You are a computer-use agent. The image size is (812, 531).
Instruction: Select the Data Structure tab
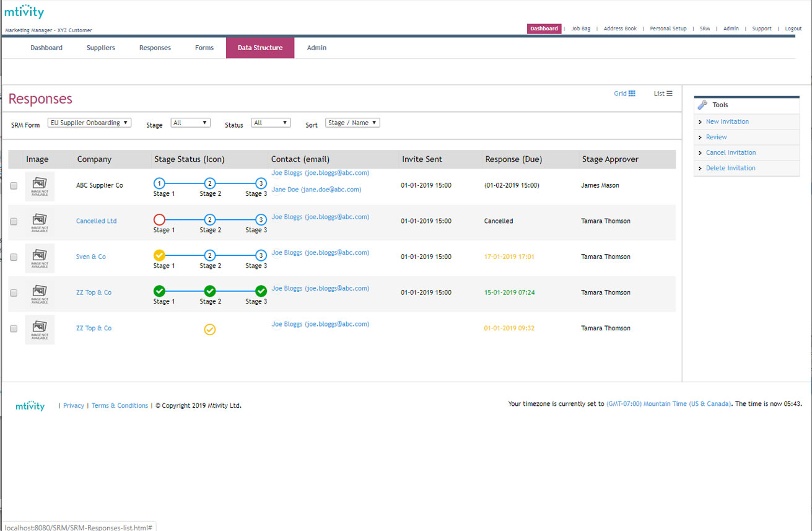(260, 48)
